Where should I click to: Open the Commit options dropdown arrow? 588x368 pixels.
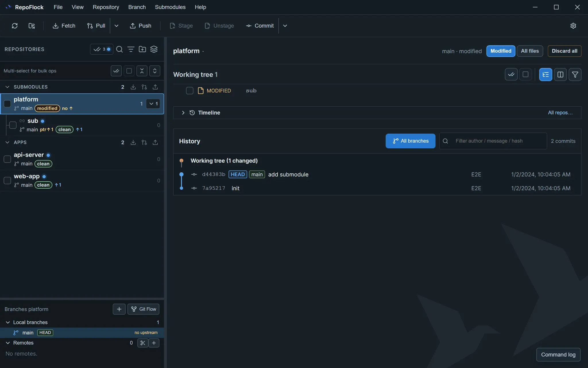tap(285, 26)
